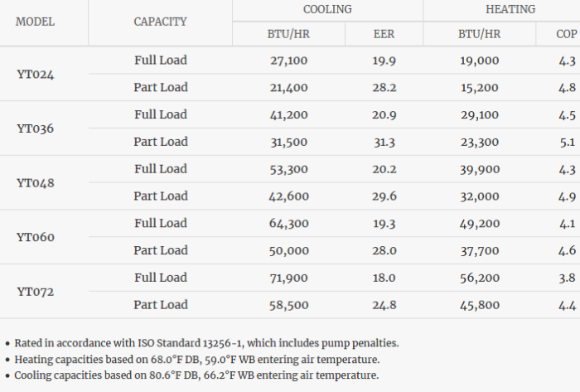Select the YT024 model cell

[36, 74]
